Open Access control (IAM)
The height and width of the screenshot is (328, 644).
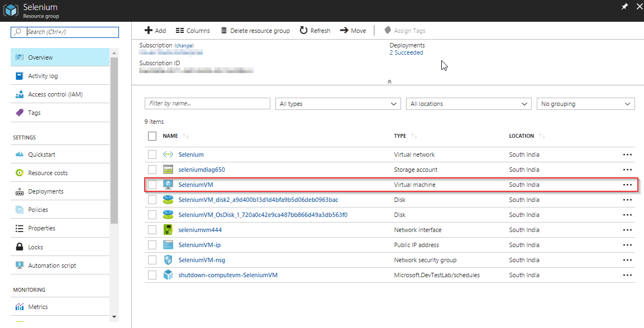[x=60, y=94]
